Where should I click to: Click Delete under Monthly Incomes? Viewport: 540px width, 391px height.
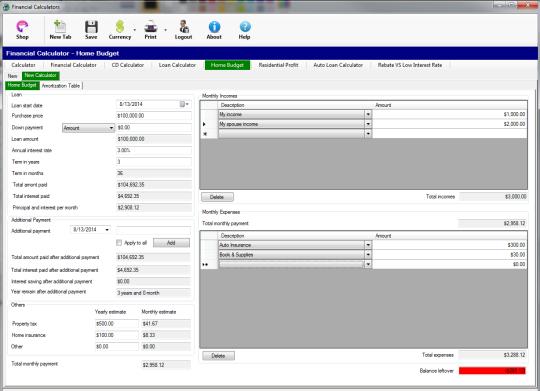click(x=217, y=197)
